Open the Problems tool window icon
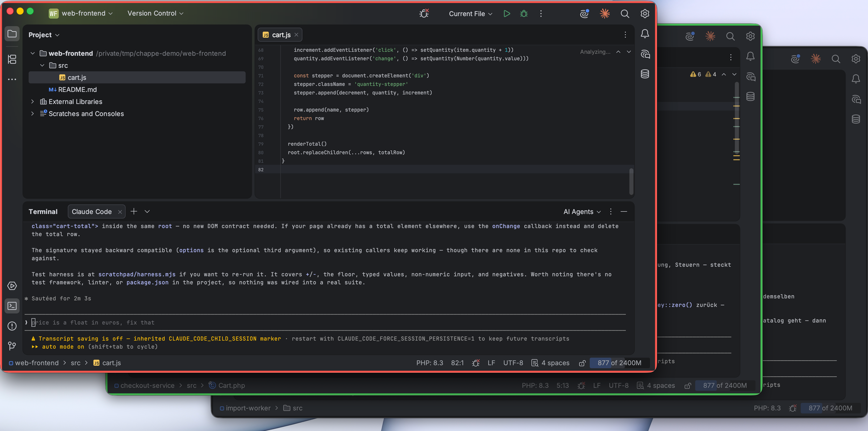868x431 pixels. point(12,326)
